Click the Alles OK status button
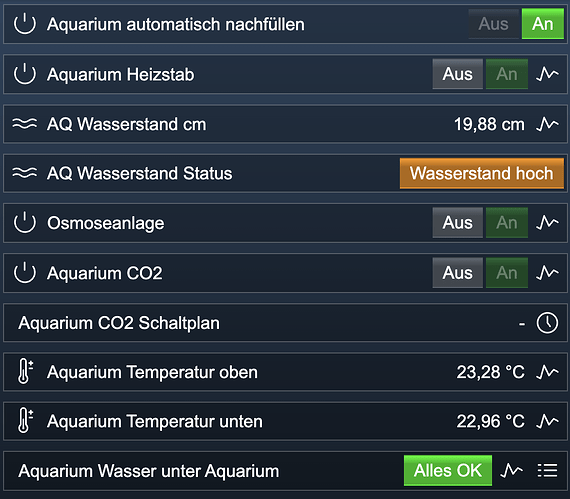This screenshot has height=499, width=570. pos(448,470)
